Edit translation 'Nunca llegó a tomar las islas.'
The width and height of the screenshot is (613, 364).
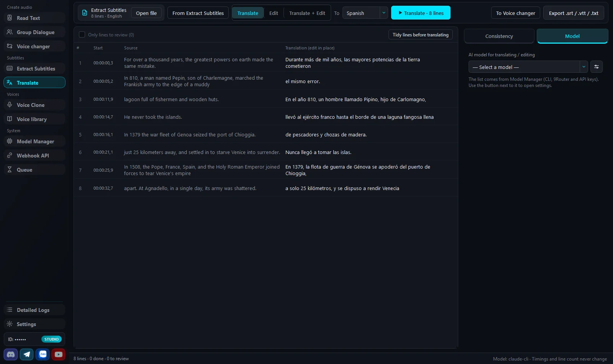pos(318,152)
